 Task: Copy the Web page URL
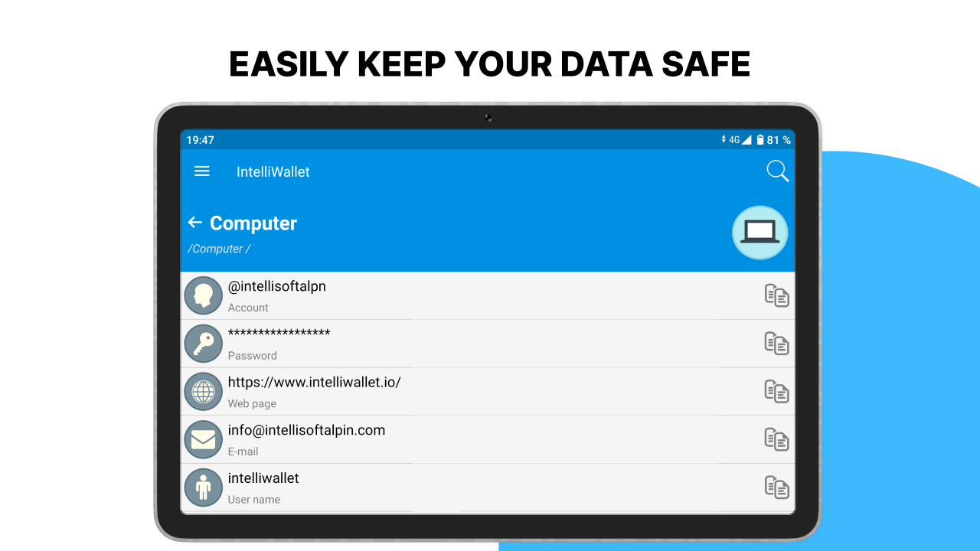point(776,392)
